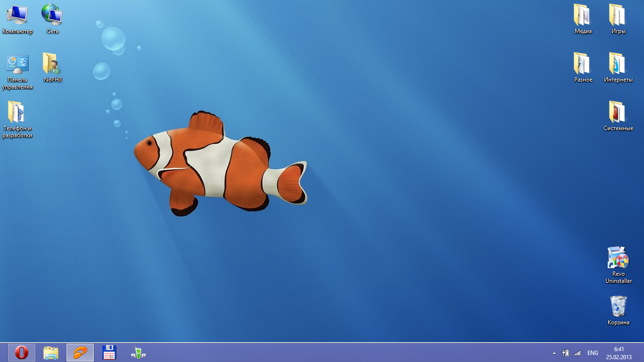Select the Корзина recycle bin
Screen dimensions: 644x362
click(618, 310)
